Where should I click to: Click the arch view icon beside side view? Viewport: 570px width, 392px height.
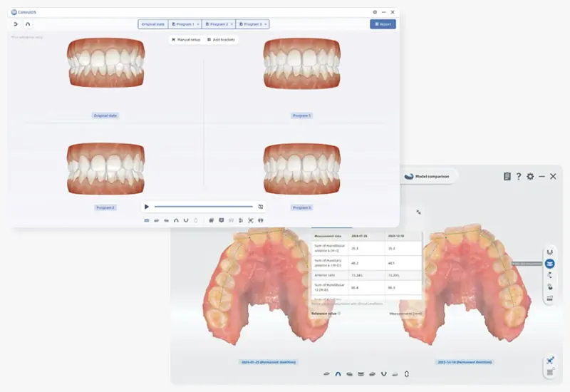pyautogui.click(x=28, y=24)
